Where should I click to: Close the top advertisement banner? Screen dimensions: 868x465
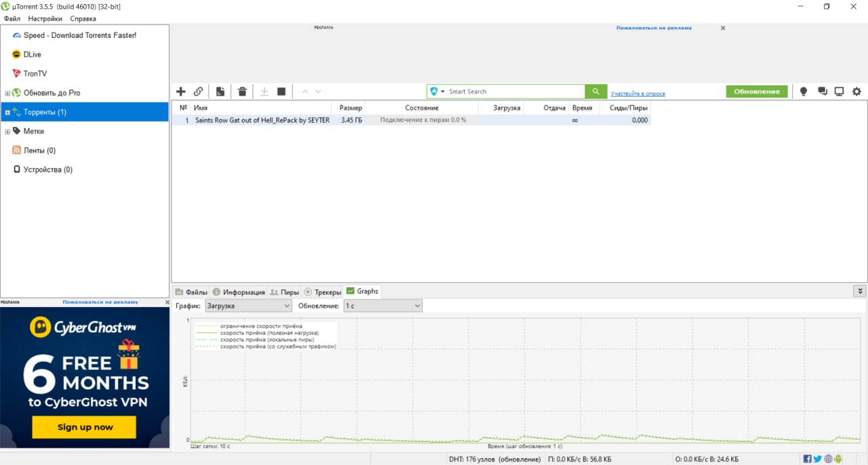(723, 28)
